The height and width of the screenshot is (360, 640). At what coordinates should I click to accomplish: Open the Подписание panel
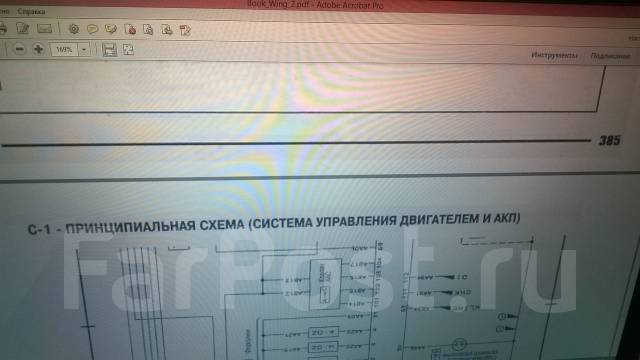tap(611, 56)
